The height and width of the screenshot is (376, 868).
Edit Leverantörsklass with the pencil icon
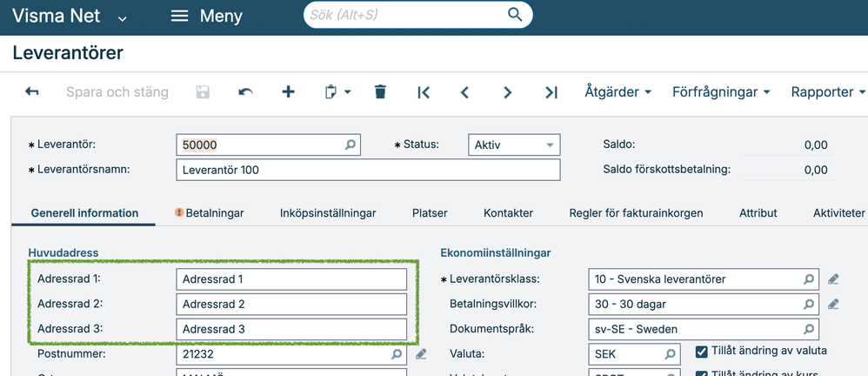point(833,279)
